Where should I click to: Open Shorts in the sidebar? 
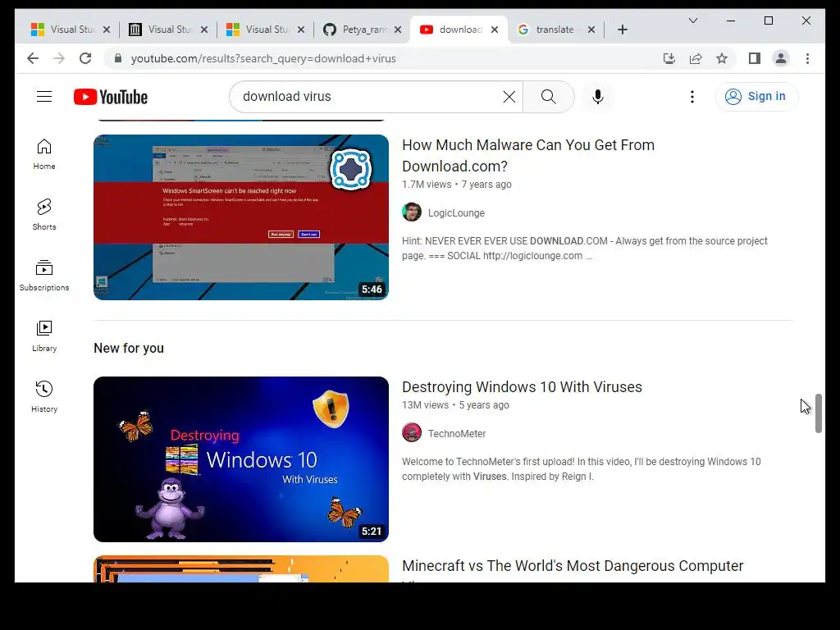tap(44, 214)
